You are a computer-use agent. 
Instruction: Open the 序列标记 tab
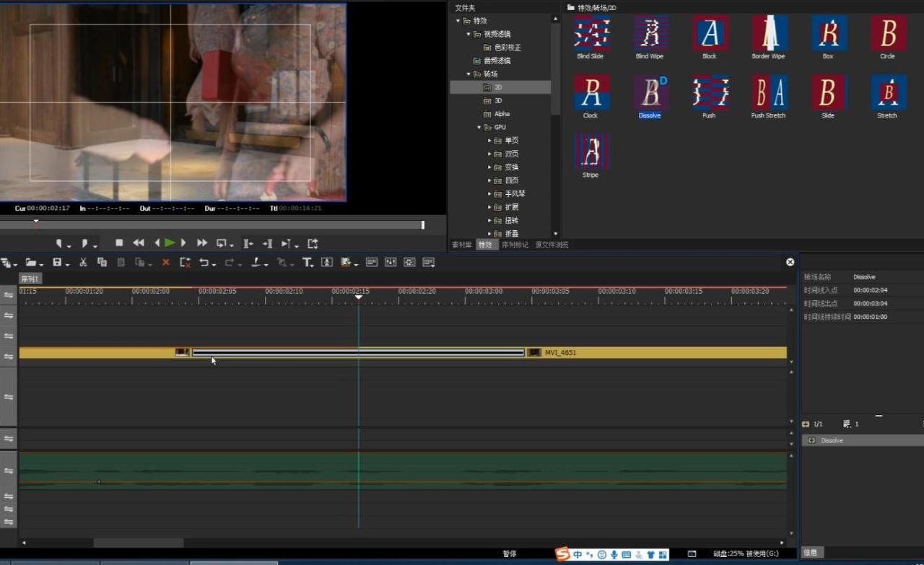click(515, 245)
